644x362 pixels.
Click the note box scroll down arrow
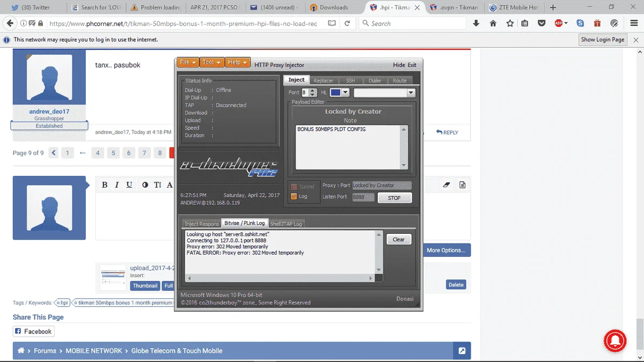[x=404, y=165]
